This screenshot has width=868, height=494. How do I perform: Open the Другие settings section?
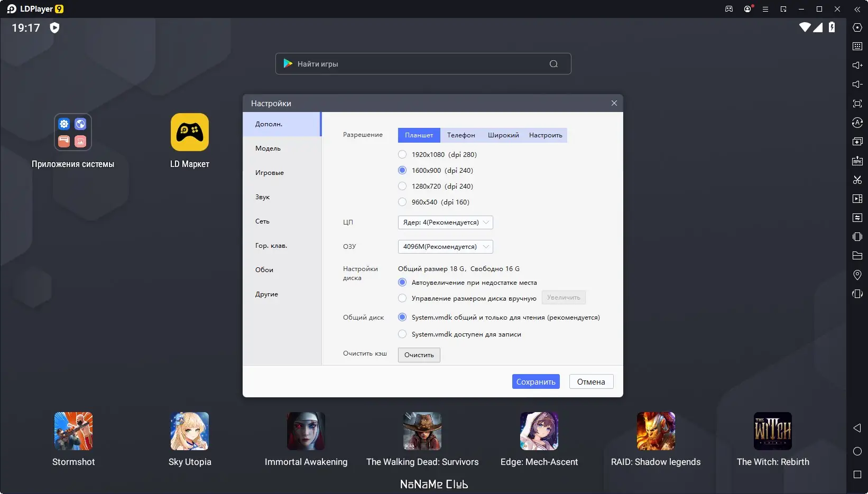click(x=282, y=294)
